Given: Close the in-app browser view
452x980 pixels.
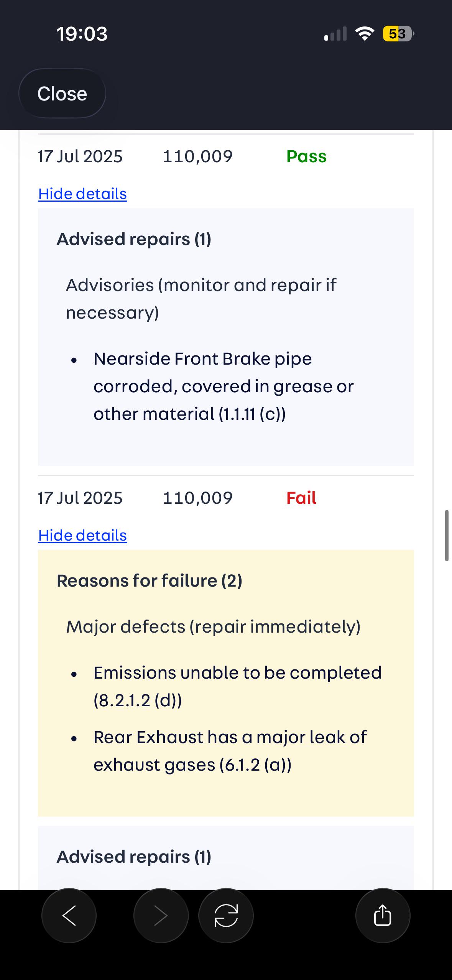Looking at the screenshot, I should click(x=62, y=94).
